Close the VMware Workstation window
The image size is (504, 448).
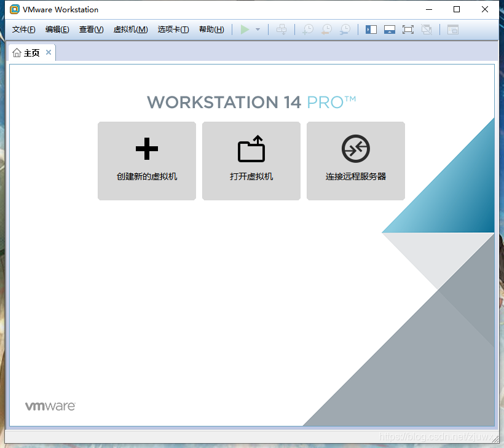click(485, 9)
